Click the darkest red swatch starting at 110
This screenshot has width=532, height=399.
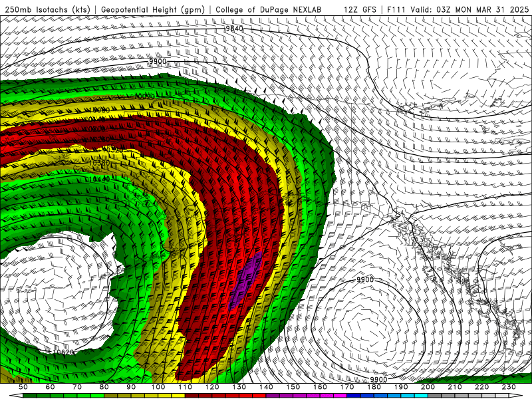pyautogui.click(x=192, y=396)
